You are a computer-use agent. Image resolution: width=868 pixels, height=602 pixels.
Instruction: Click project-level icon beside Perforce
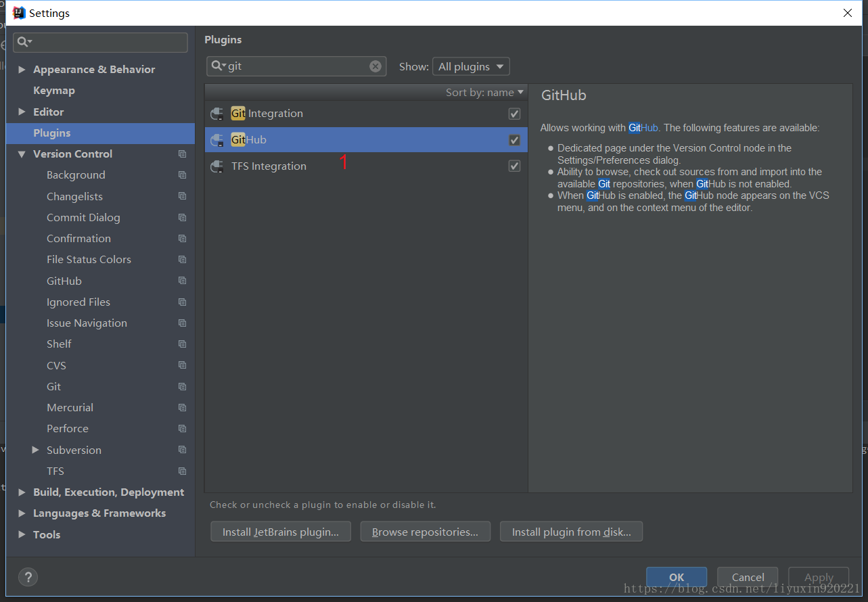182,429
